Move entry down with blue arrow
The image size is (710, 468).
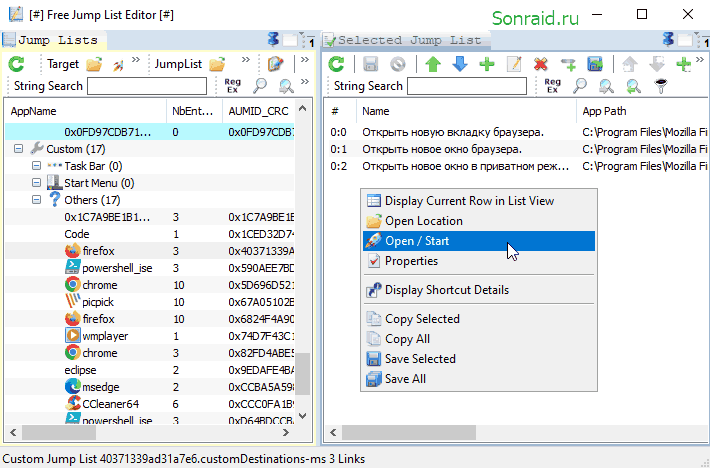[x=460, y=64]
